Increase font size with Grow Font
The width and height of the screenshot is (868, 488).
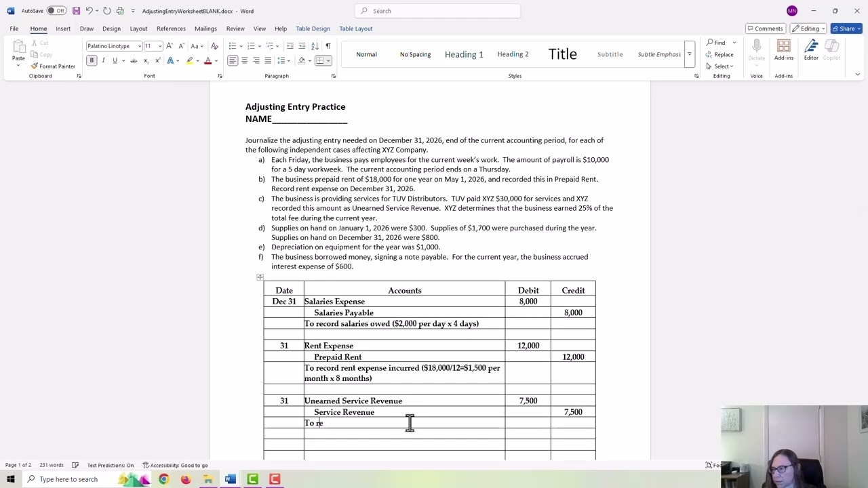(x=170, y=45)
